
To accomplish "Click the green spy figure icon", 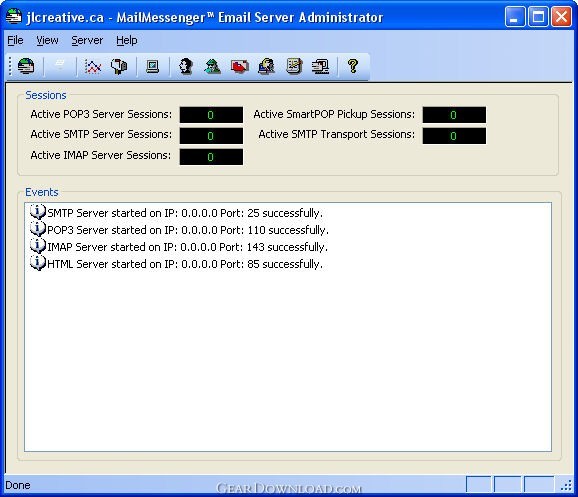I will tap(212, 67).
